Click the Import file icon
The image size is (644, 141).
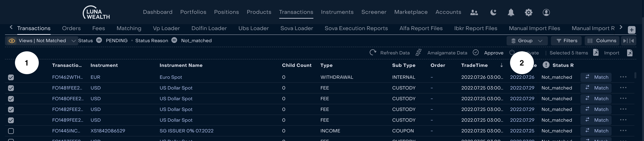[596, 52]
